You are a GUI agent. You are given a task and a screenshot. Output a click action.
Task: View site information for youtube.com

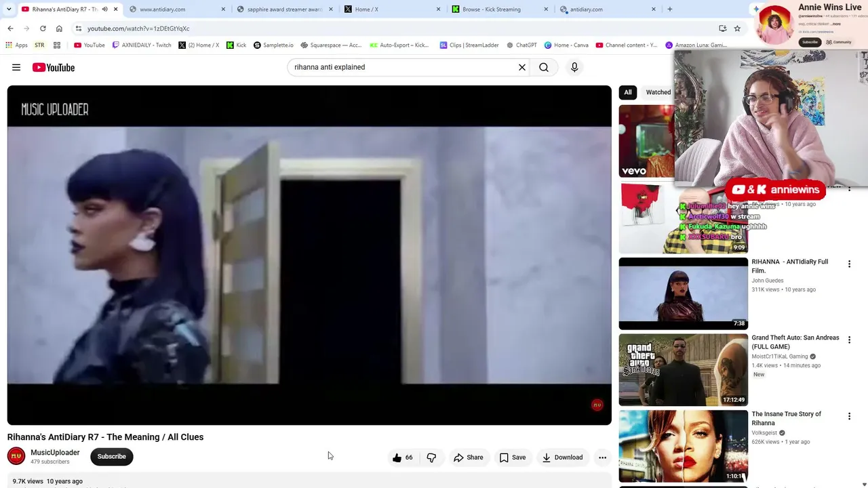coord(79,28)
